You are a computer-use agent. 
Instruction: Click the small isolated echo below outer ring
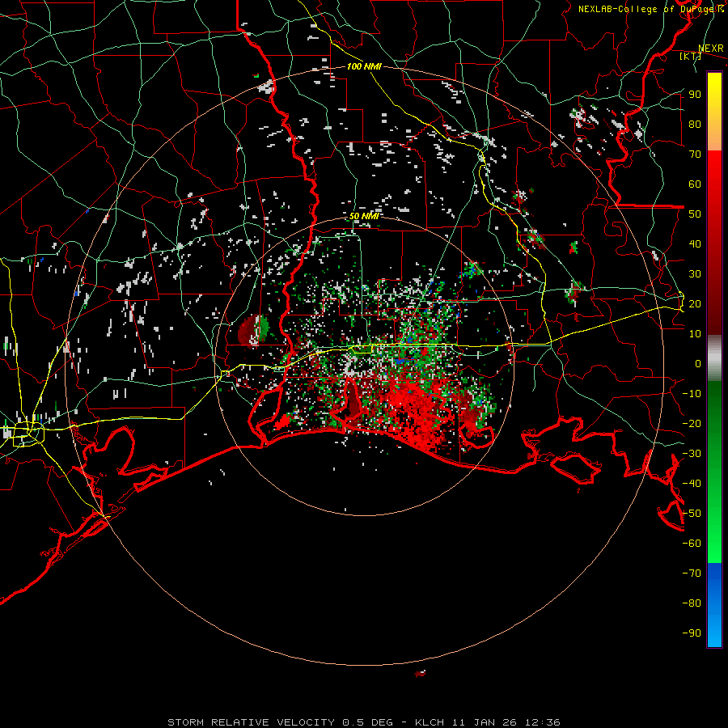pos(420,673)
